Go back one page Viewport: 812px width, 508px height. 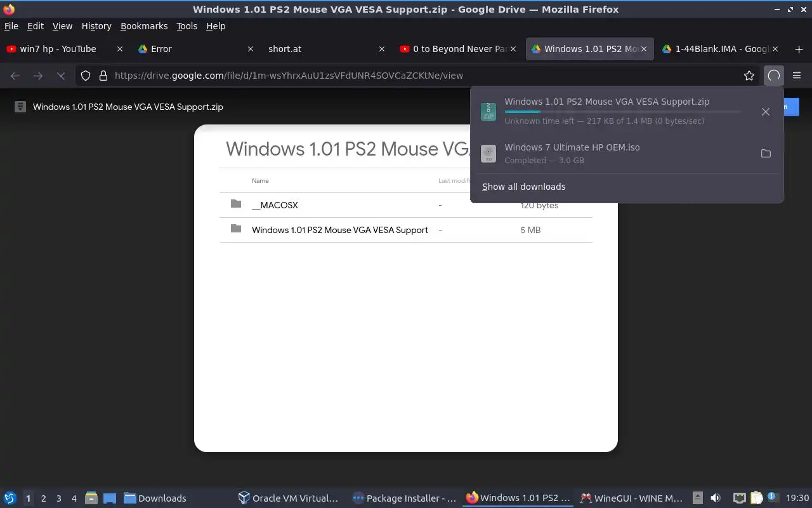pyautogui.click(x=15, y=76)
